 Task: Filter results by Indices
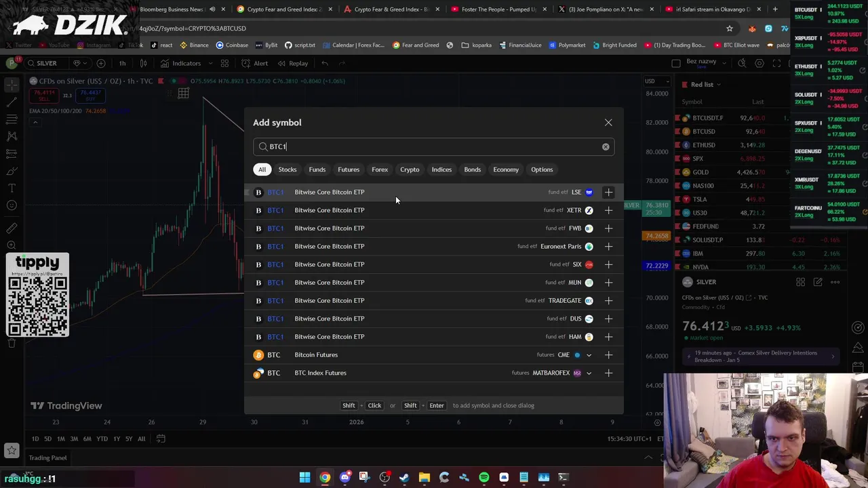pos(441,169)
